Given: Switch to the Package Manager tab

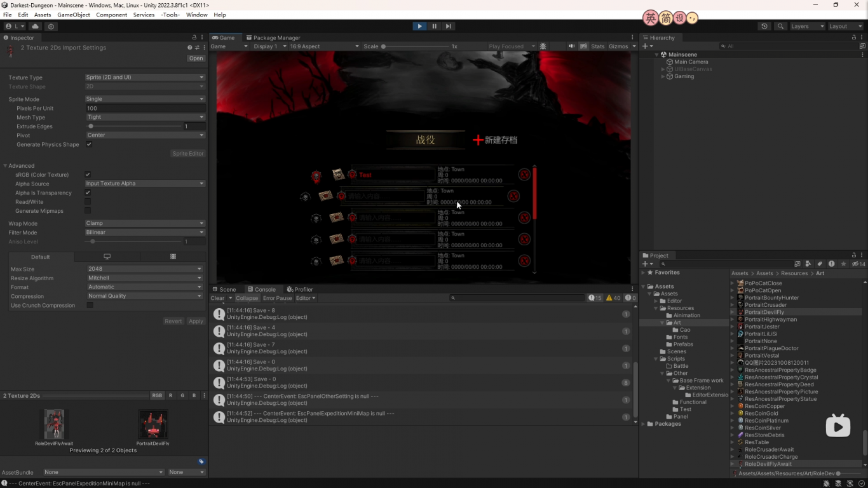Looking at the screenshot, I should [x=273, y=38].
